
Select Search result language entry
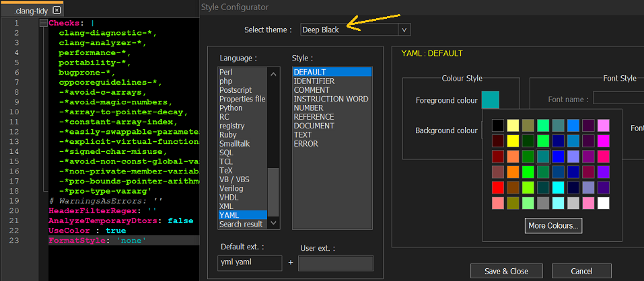pos(242,225)
